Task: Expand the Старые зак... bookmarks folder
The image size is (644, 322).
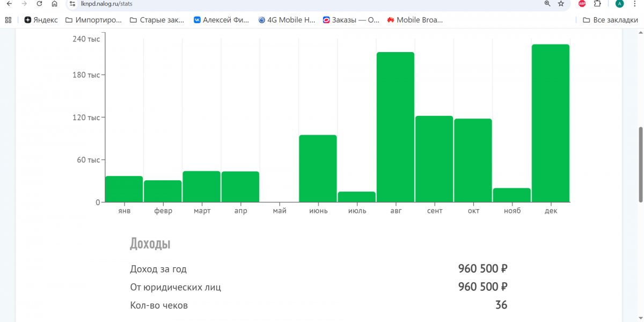Action: pos(157,20)
